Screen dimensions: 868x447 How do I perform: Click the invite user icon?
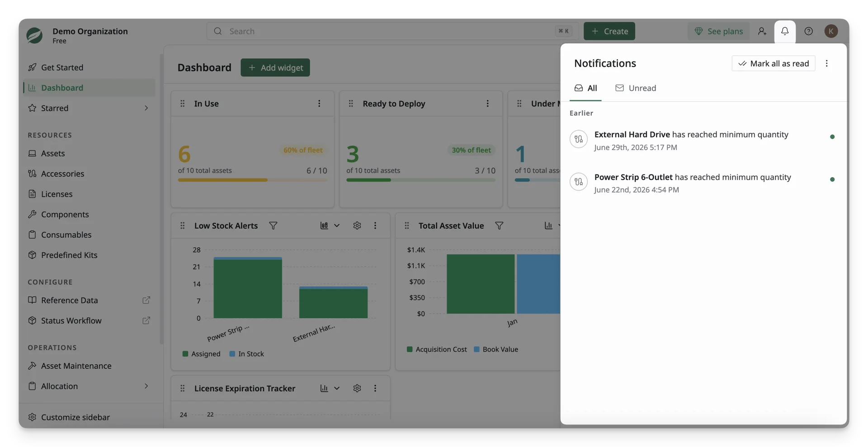[762, 31]
